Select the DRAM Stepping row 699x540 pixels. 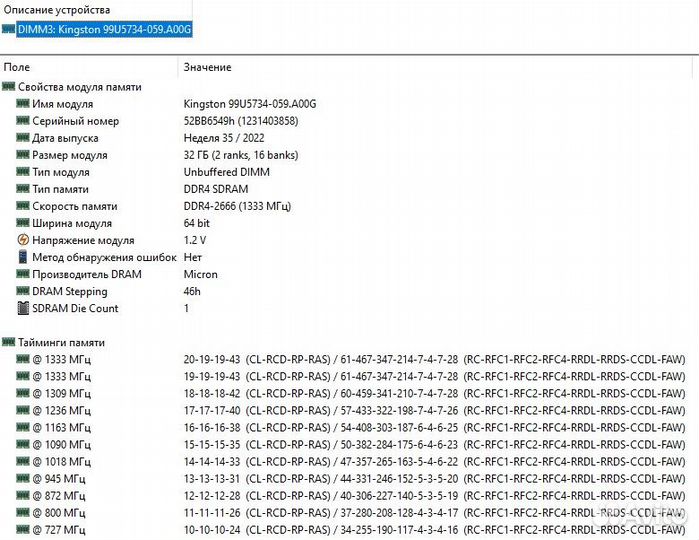69,291
